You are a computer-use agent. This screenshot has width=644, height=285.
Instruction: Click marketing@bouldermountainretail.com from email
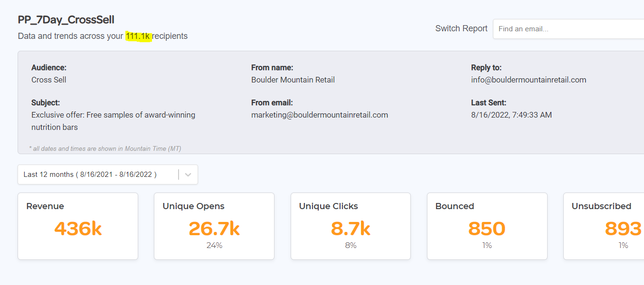320,115
